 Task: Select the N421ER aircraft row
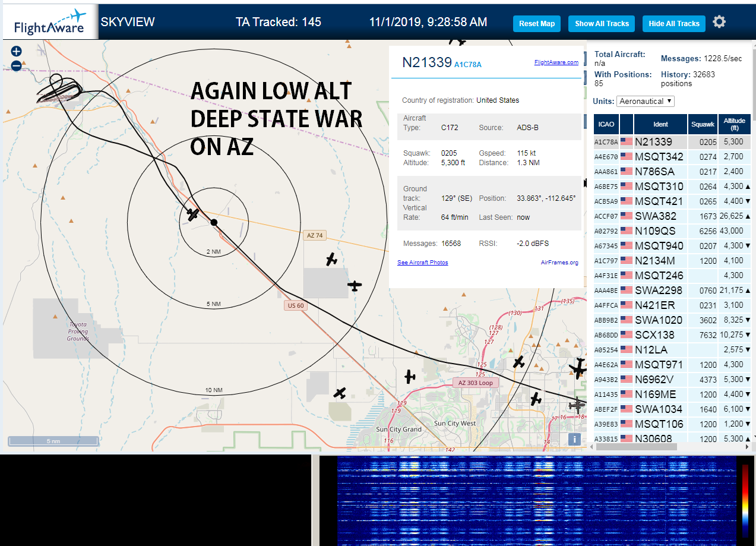tap(672, 305)
